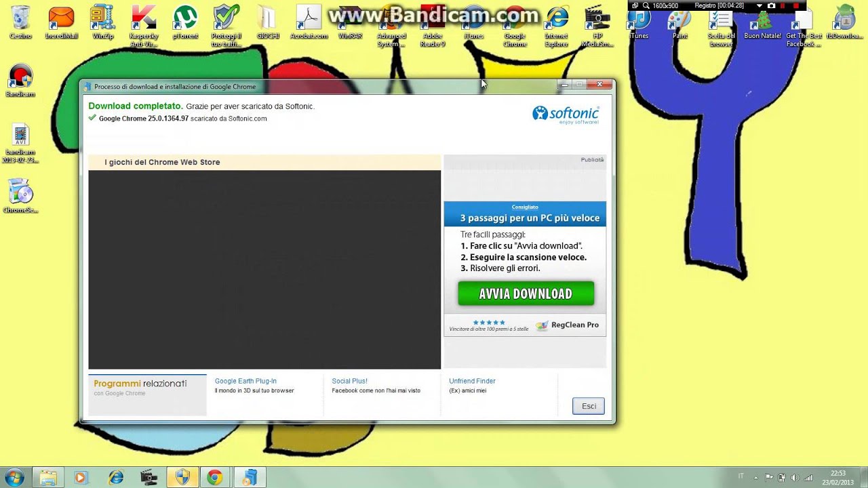The width and height of the screenshot is (868, 488).
Task: Select the Kaspersky Anti-Virus desktop icon
Action: tap(144, 26)
